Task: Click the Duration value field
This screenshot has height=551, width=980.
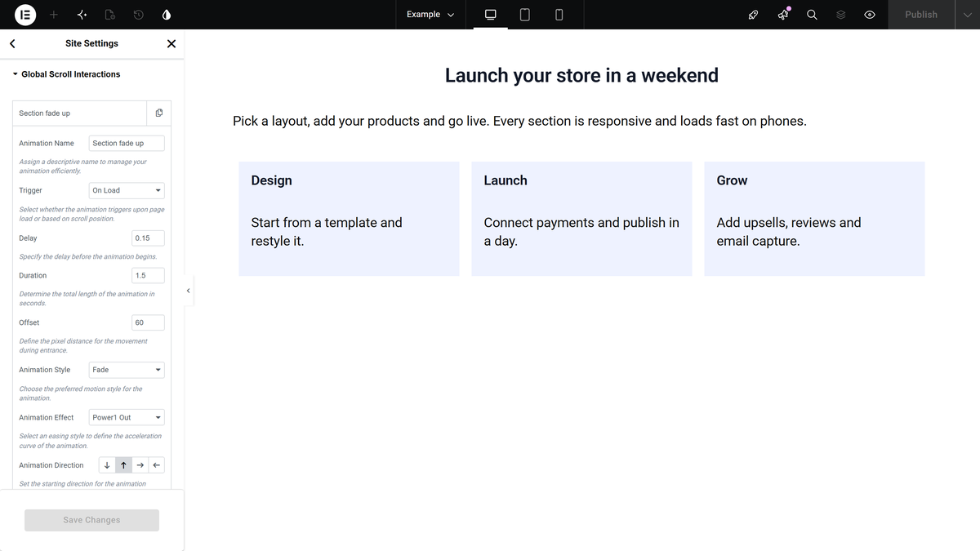Action: [x=148, y=276]
